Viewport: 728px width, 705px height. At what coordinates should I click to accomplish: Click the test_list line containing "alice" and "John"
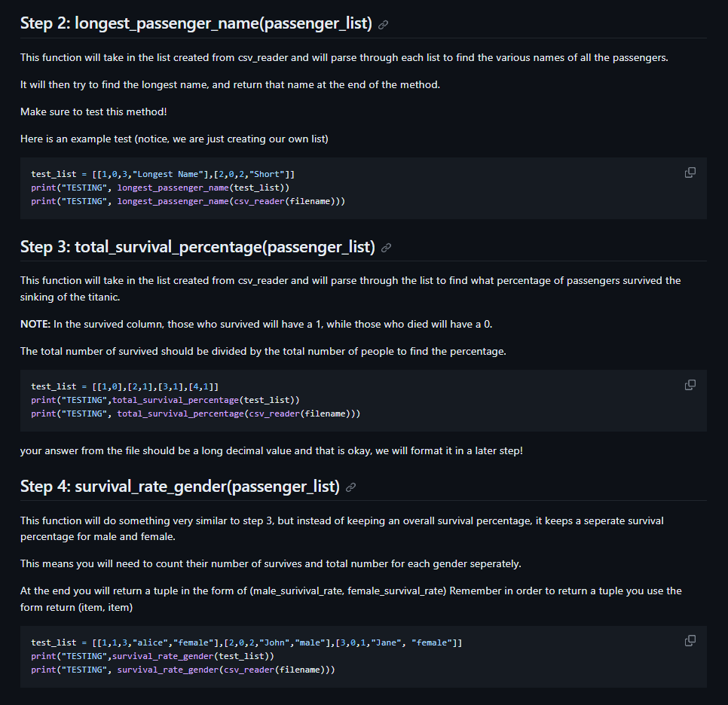click(246, 642)
